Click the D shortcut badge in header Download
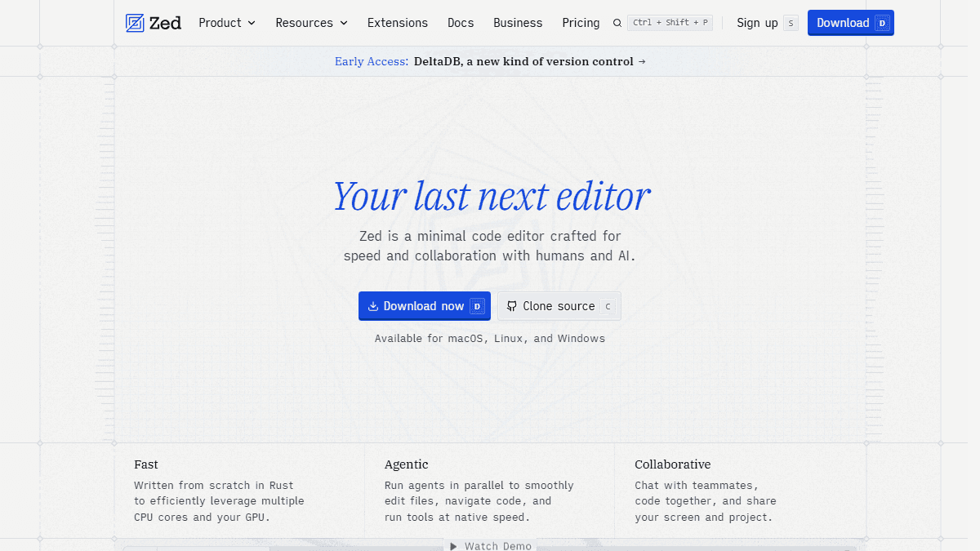980x551 pixels. [x=881, y=23]
